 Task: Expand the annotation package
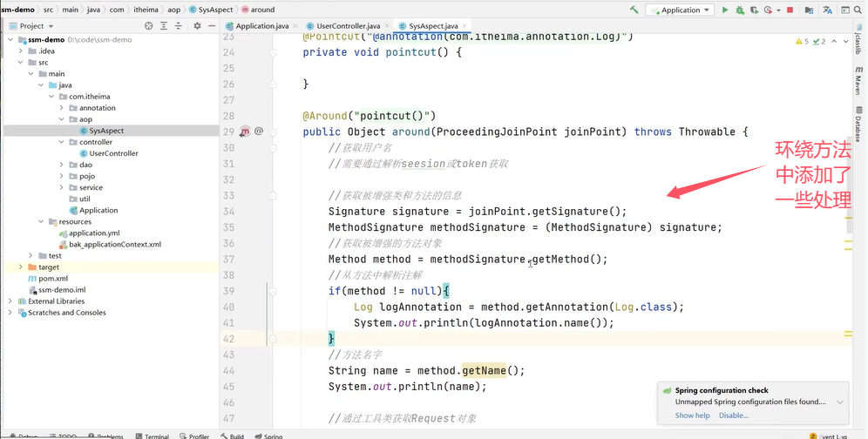62,108
